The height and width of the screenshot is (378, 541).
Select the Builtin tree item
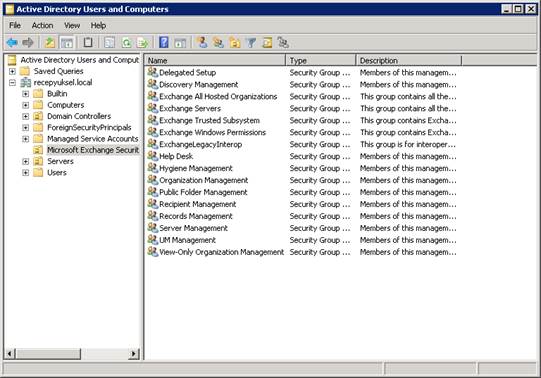point(57,93)
